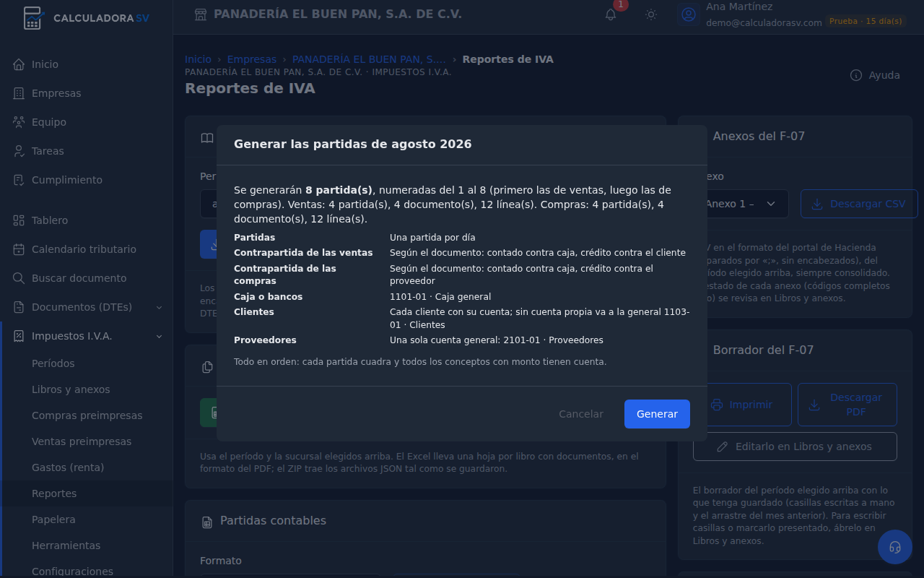The height and width of the screenshot is (578, 924).
Task: Click Editarlo en Libros y anexos
Action: coord(795,447)
